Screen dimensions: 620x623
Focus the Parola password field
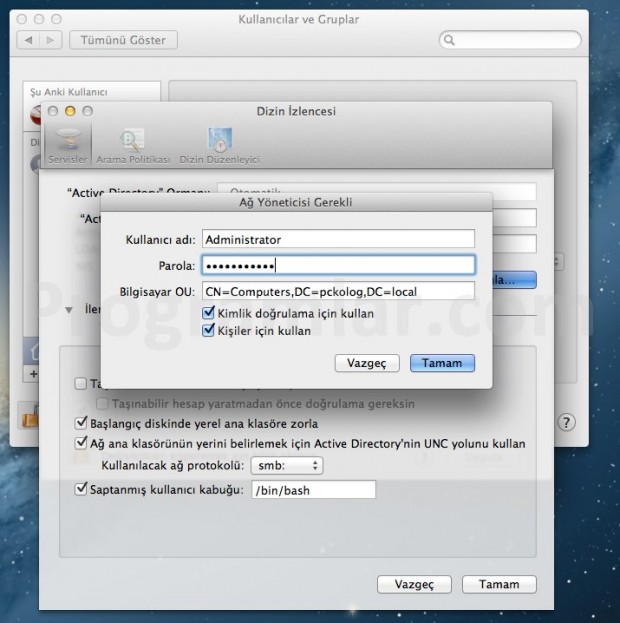(x=338, y=265)
